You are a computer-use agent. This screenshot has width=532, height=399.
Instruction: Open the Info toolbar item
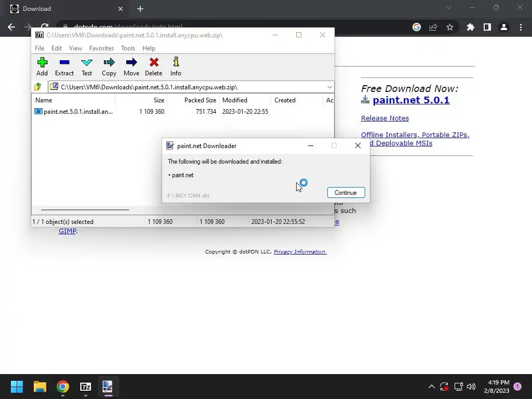(176, 66)
